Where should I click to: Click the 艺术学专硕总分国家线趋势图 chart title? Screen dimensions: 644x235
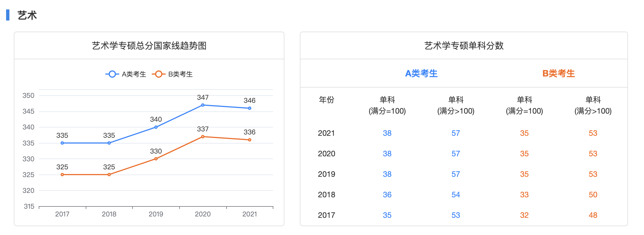click(149, 46)
